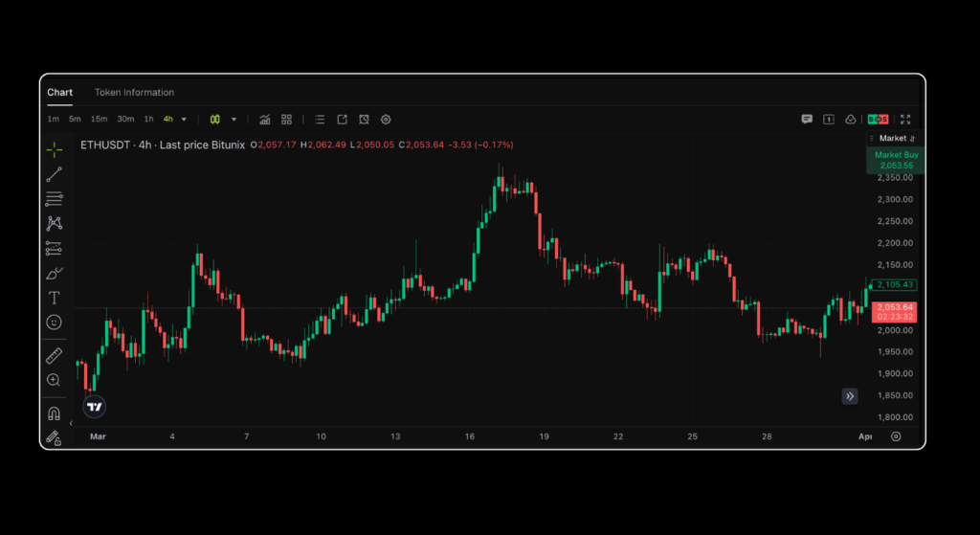Image resolution: width=980 pixels, height=535 pixels.
Task: Click the 2,105.43 price label
Action: (895, 284)
